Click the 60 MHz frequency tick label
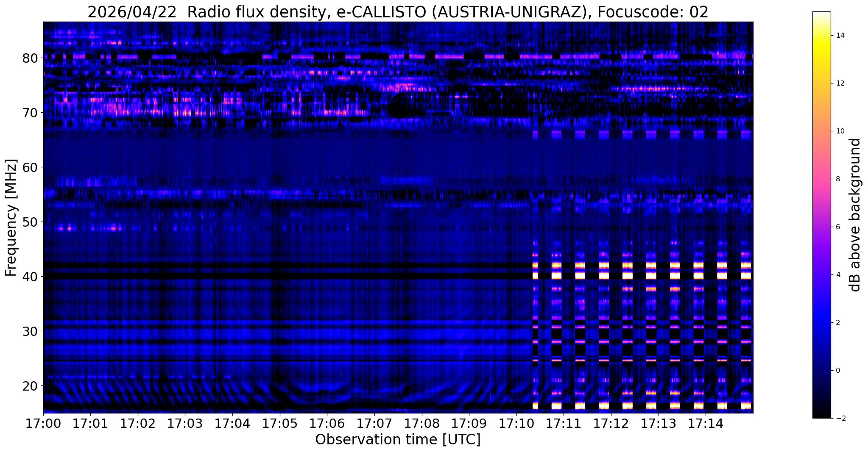This screenshot has width=868, height=452. click(30, 167)
